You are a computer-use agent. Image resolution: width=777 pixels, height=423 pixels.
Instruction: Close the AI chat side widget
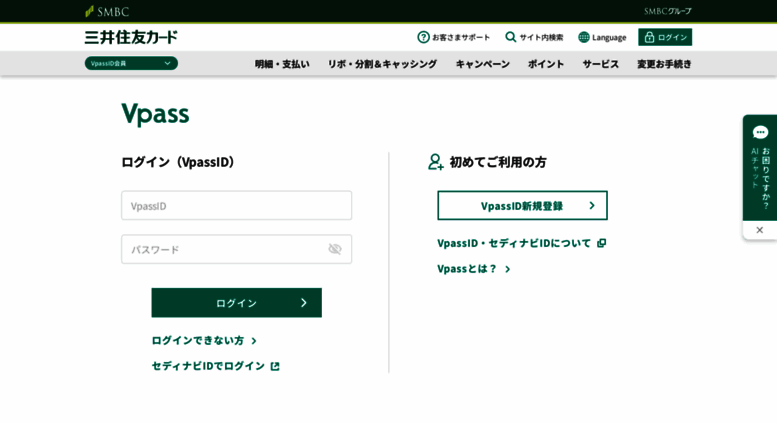pyautogui.click(x=759, y=230)
